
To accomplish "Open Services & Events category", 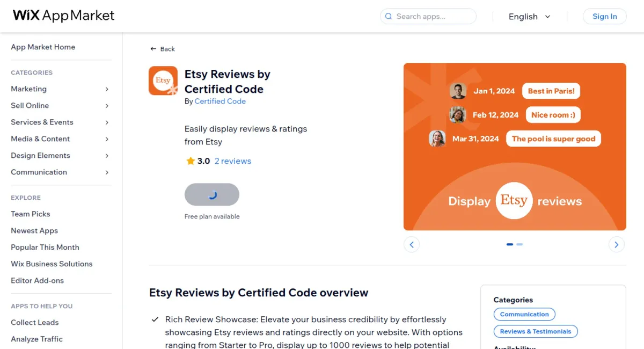I will (42, 122).
